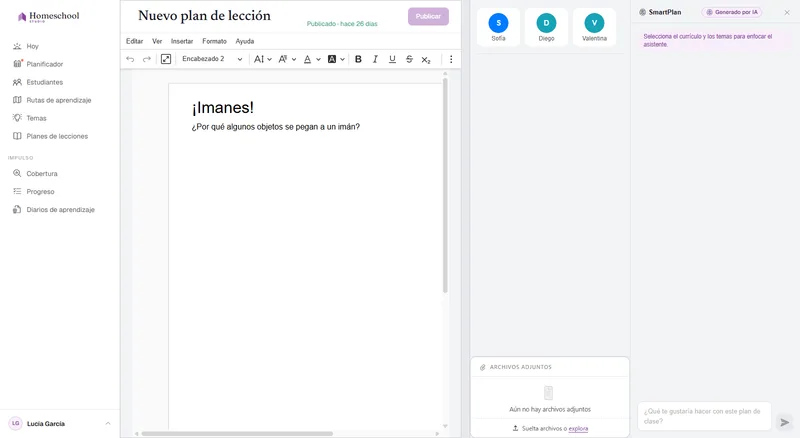Viewport: 800px width, 438px height.
Task: Click the magnet question paragraph text
Action: [x=276, y=127]
